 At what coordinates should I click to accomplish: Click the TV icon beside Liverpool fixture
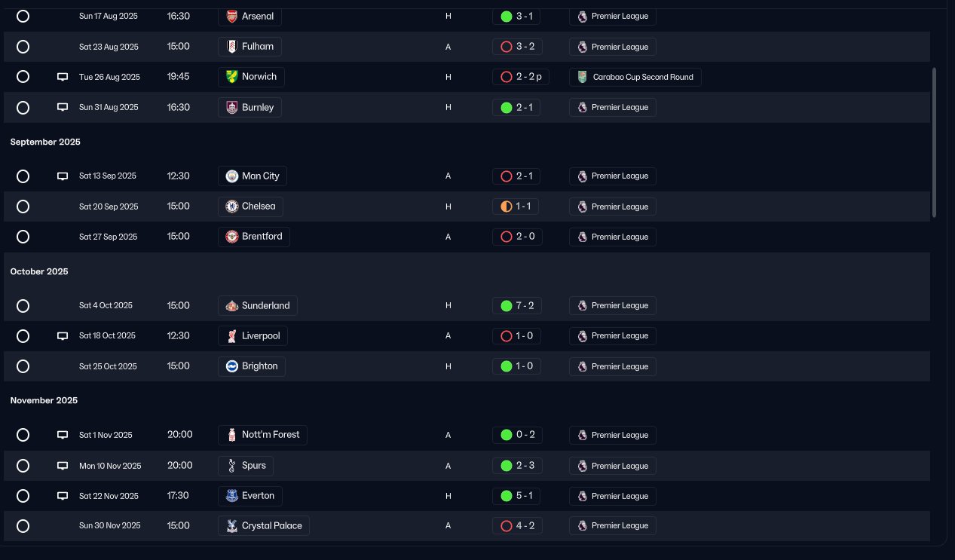click(63, 336)
